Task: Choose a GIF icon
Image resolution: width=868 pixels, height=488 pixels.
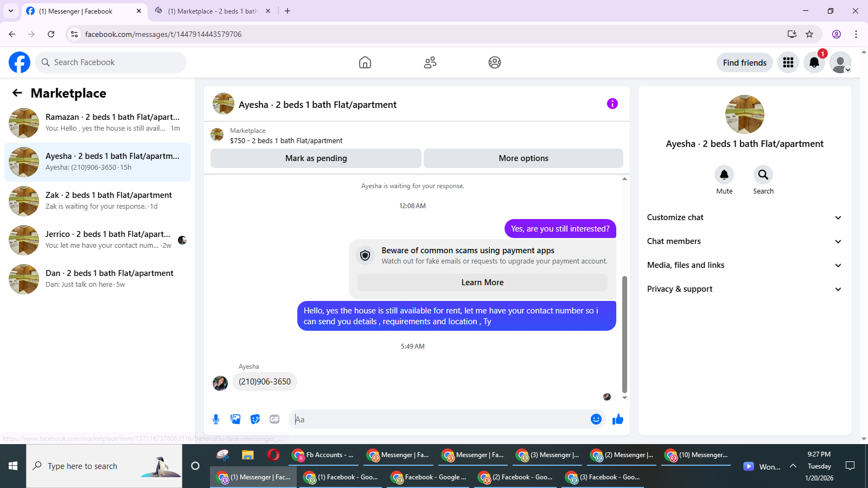Action: coord(275,419)
